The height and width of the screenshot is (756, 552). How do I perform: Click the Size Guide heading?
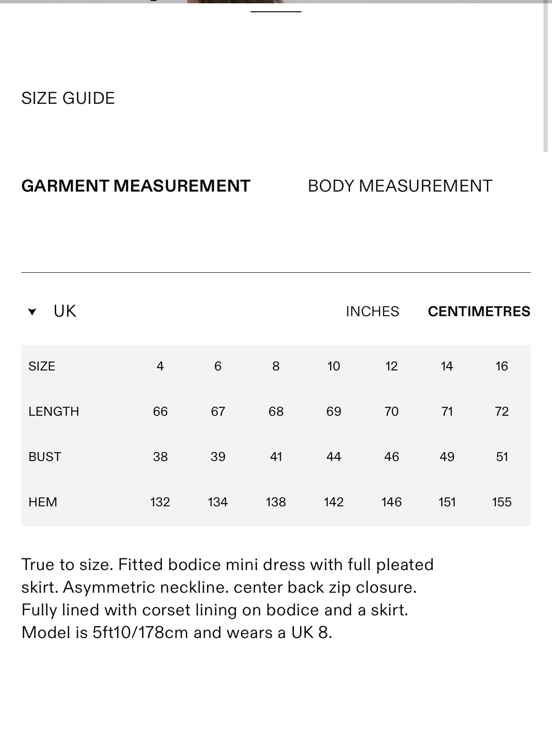click(68, 98)
